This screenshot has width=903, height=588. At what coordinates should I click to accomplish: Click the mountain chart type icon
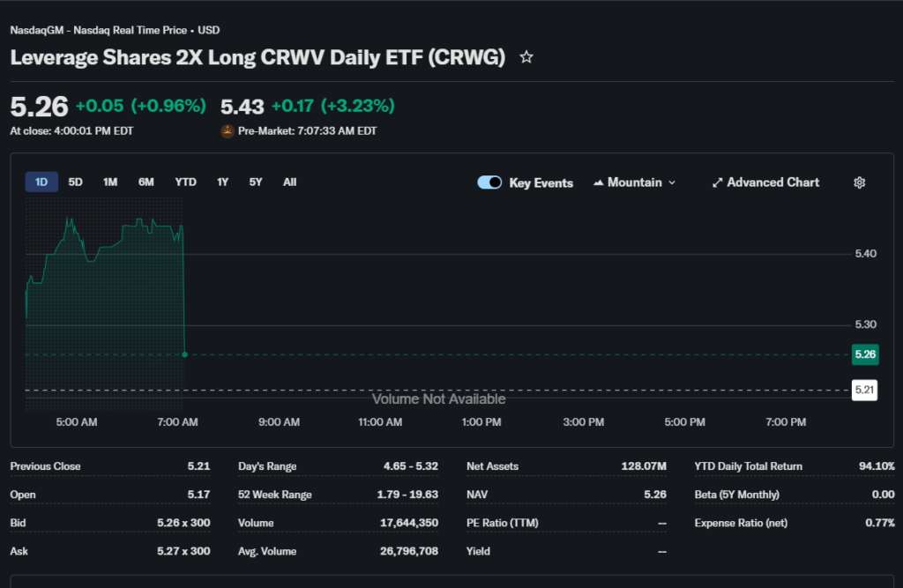click(x=599, y=182)
